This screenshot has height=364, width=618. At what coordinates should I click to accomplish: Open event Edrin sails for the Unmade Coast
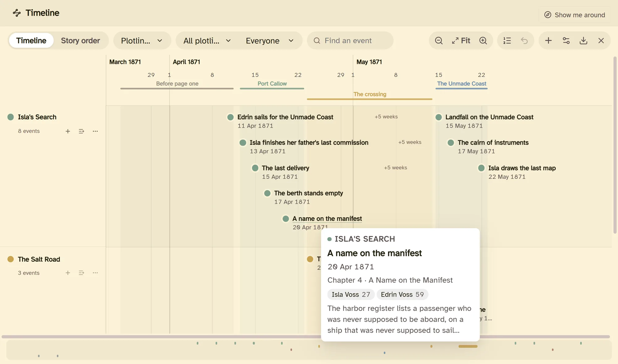(x=285, y=117)
